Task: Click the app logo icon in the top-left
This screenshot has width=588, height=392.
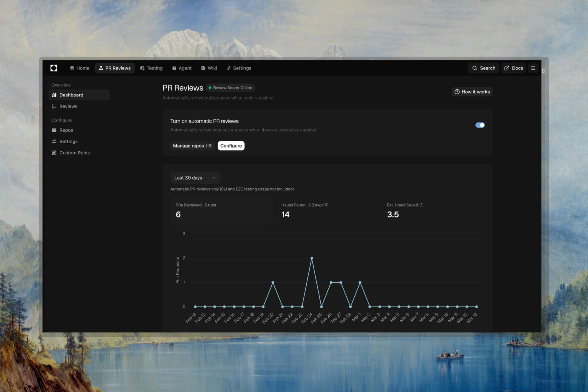Action: pos(54,68)
